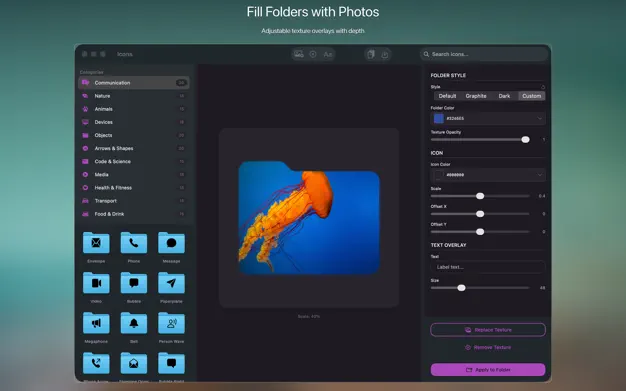
Task: Click the Replace Texture button
Action: click(x=488, y=330)
